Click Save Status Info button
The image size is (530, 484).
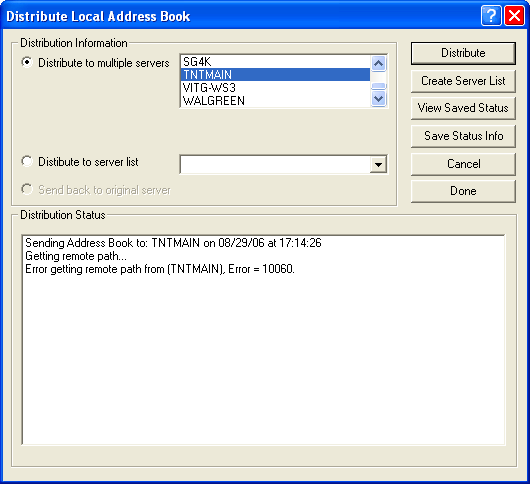[463, 136]
